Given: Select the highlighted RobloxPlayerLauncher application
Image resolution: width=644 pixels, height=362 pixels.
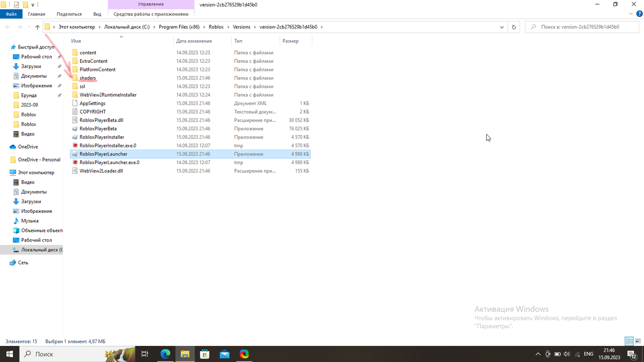Looking at the screenshot, I should pos(190,154).
